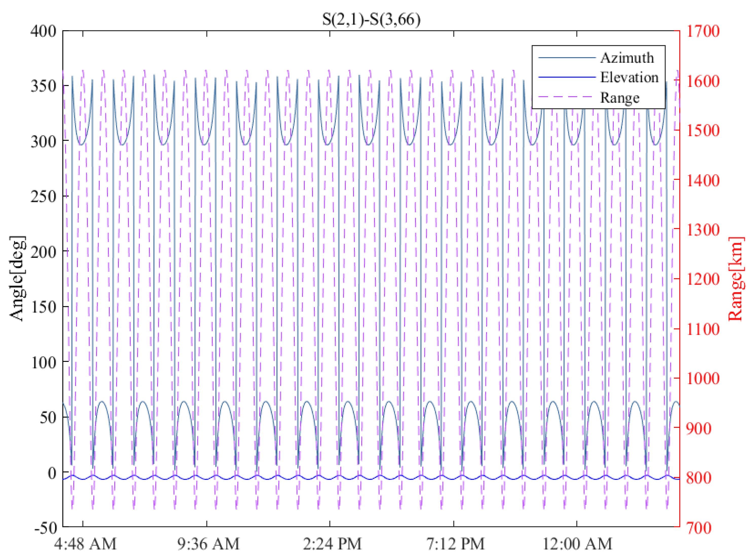
Task: Click the Azimuth legend entry label
Action: [x=627, y=58]
